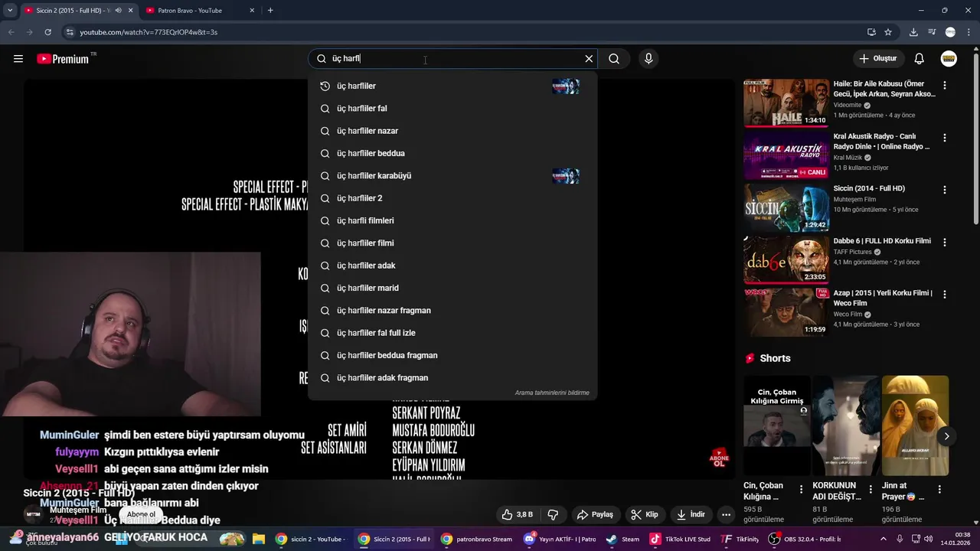Open YouTube notifications bell
The image size is (980, 551).
point(920,59)
